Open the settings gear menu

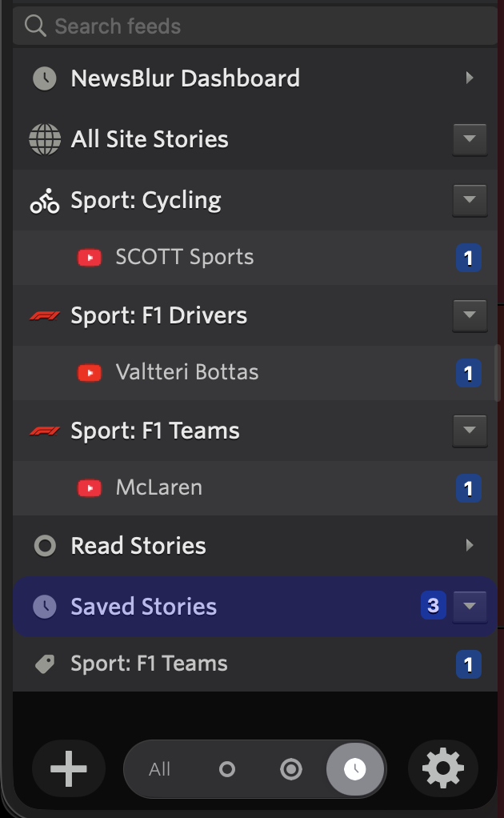click(x=443, y=769)
